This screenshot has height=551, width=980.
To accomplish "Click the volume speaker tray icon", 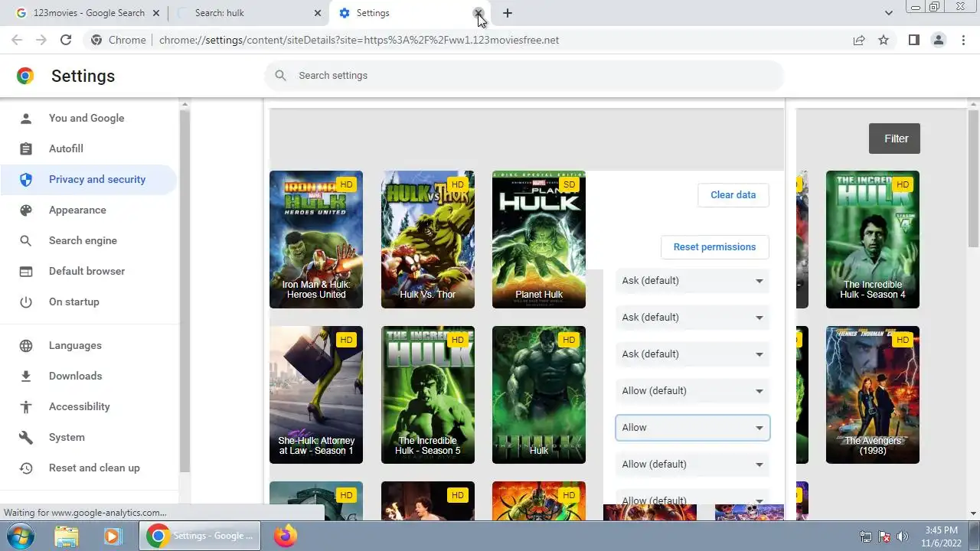I will [x=903, y=536].
